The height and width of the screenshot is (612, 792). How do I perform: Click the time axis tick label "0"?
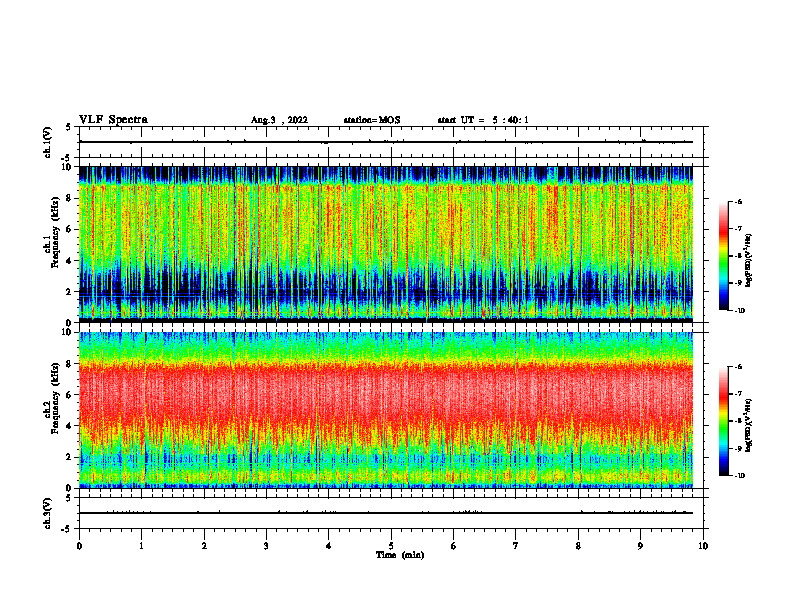[x=79, y=546]
